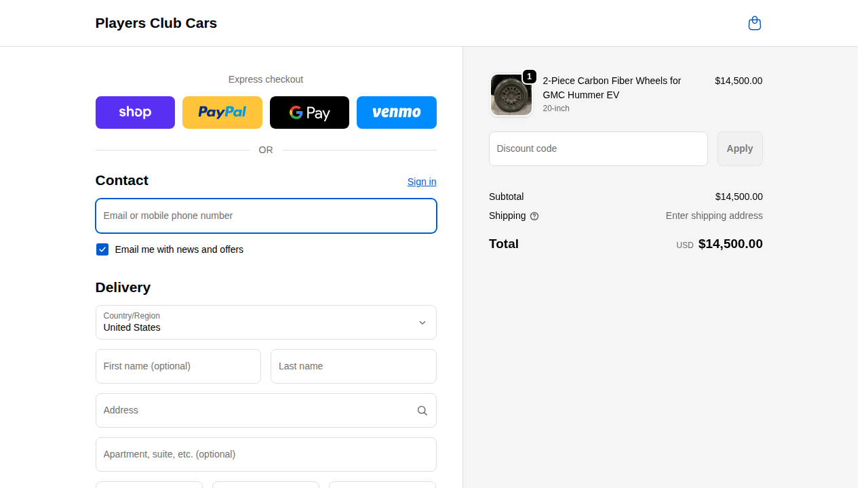The image size is (868, 488).
Task: Check out using Venmo
Action: [397, 113]
